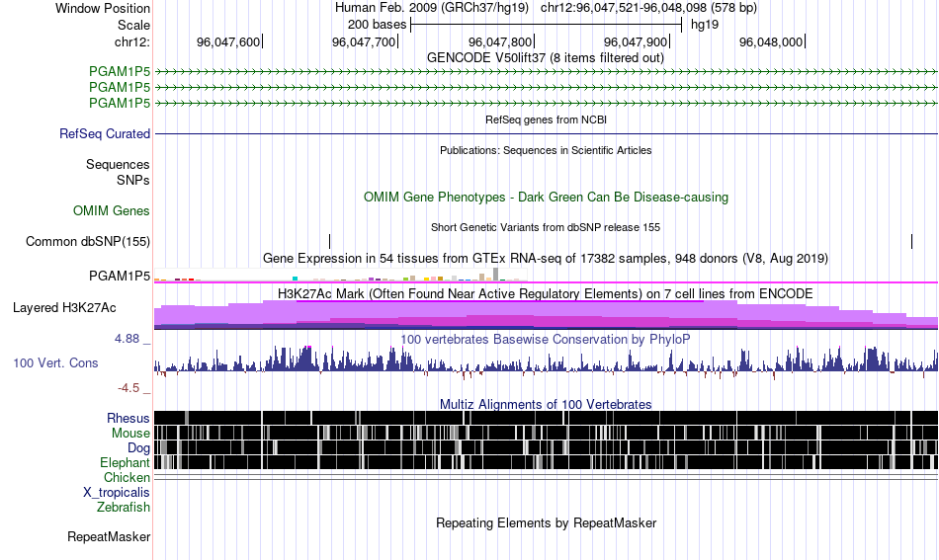
Task: Click the 96,047,600 ruler position
Action: (x=228, y=41)
